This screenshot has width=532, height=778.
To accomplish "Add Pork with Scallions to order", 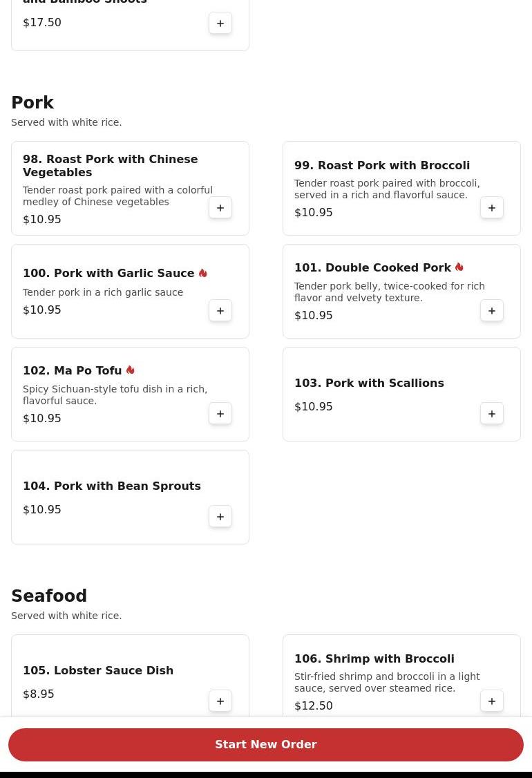I will point(492,414).
